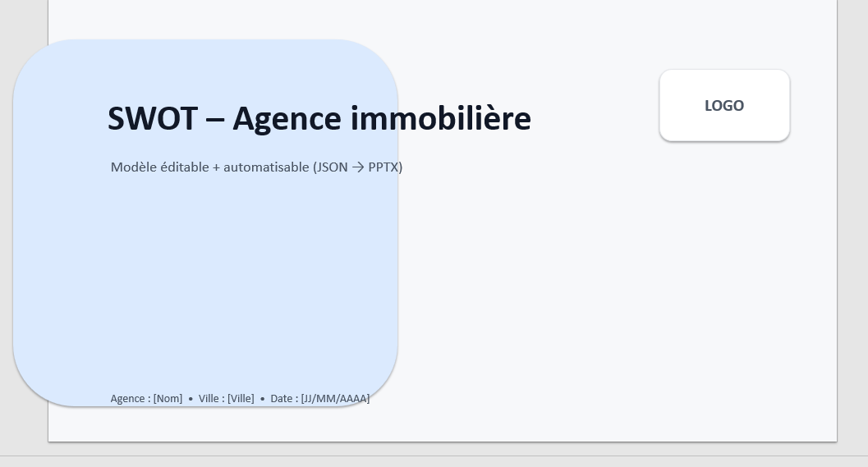The height and width of the screenshot is (467, 868).
Task: Click the "Ville :" footer label
Action: tap(211, 399)
